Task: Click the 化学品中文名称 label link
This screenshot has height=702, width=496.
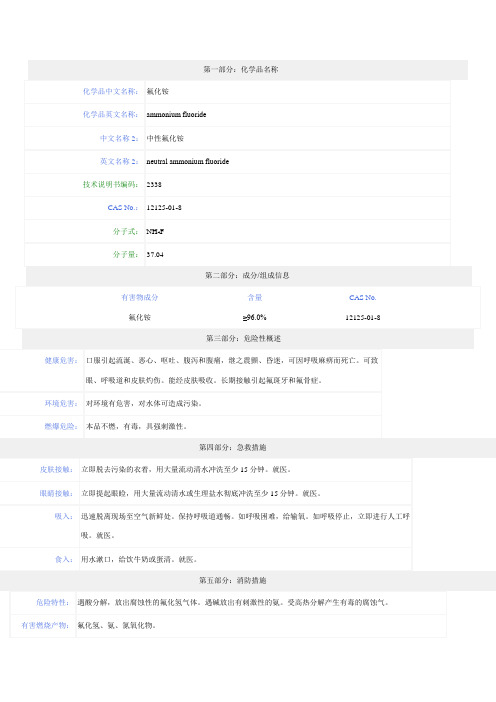Action: 110,91
